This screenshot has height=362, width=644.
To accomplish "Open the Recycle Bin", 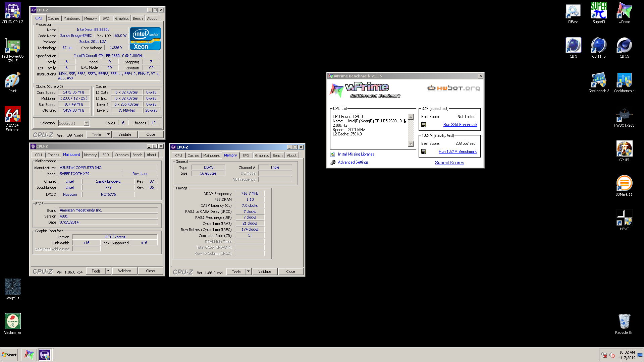I will point(624,323).
